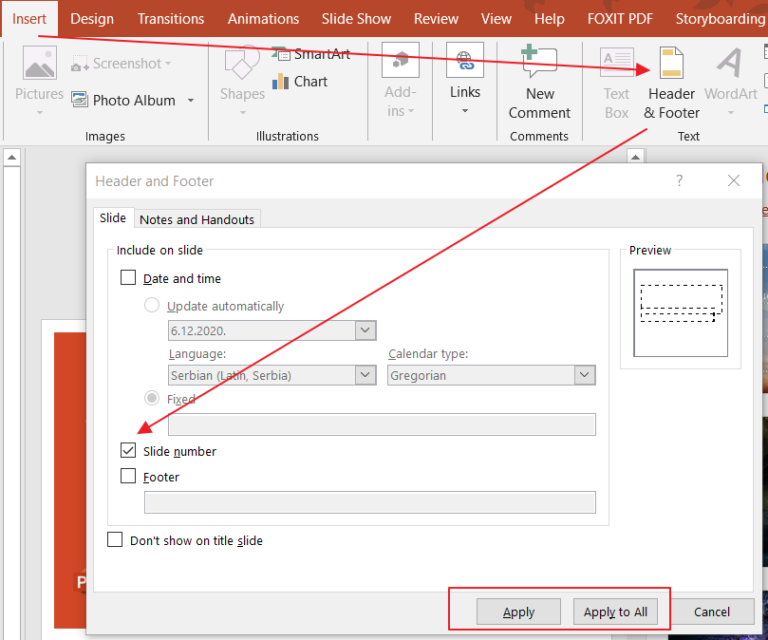Image resolution: width=768 pixels, height=640 pixels.
Task: Add a New Comment
Action: [539, 65]
